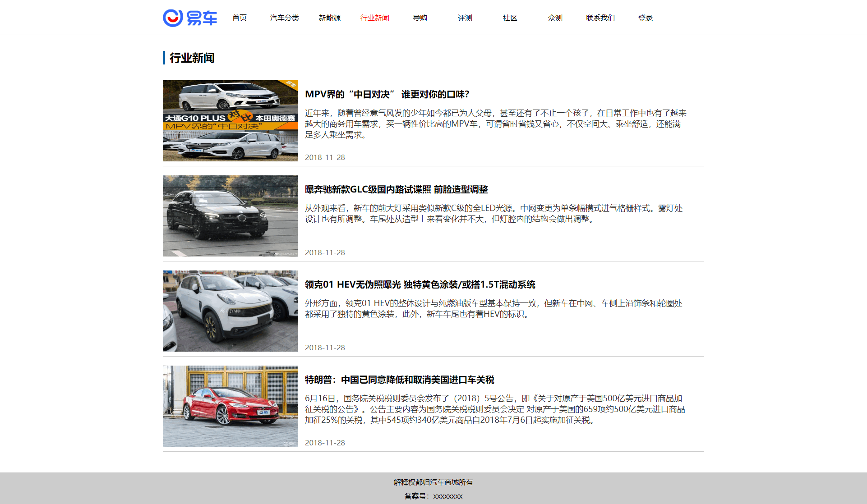
Task: Open the 众测 nav item
Action: [x=555, y=18]
